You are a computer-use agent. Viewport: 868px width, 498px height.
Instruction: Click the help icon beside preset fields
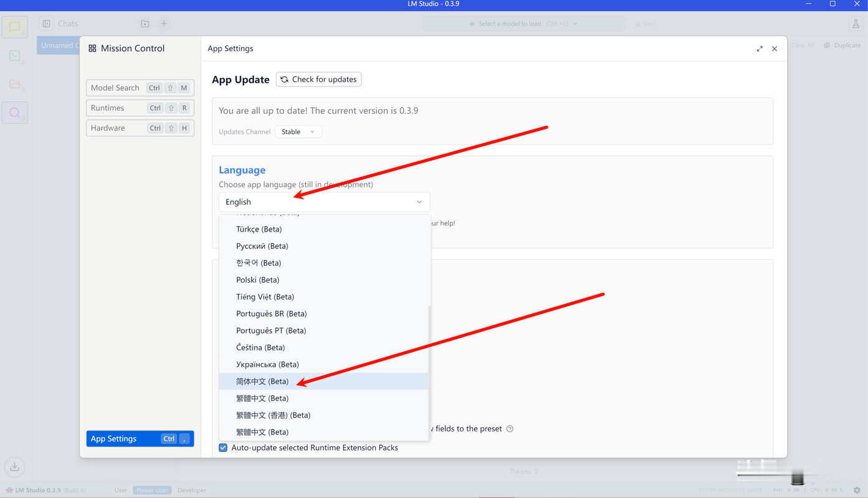pos(510,428)
